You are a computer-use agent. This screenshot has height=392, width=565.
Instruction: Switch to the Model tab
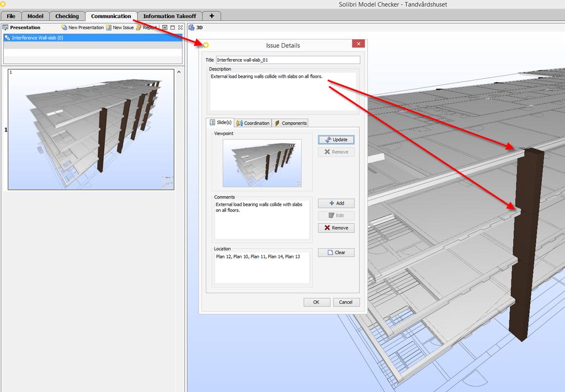coord(35,16)
